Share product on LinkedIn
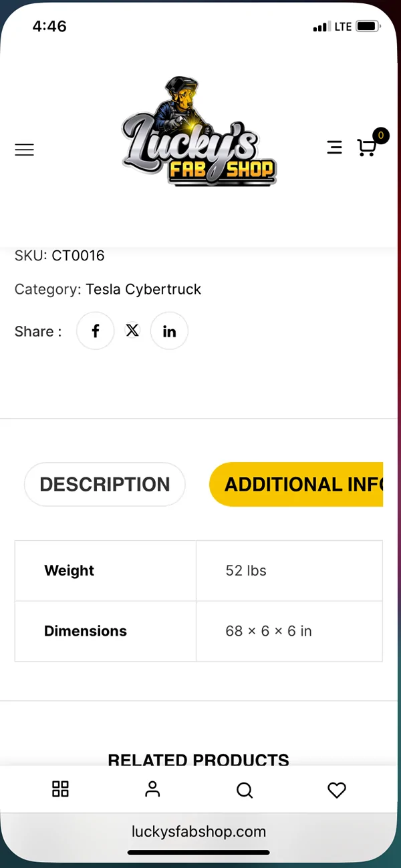This screenshot has width=401, height=868. tap(169, 331)
